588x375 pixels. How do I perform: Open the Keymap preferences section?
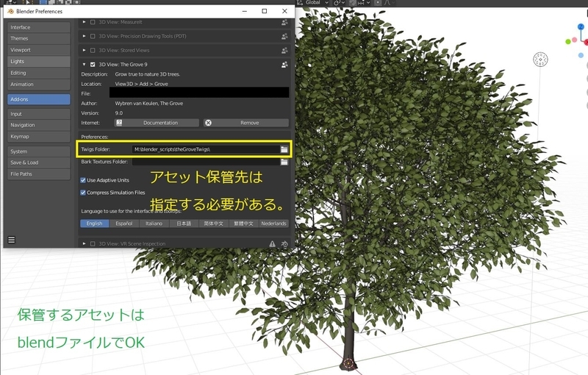[39, 137]
